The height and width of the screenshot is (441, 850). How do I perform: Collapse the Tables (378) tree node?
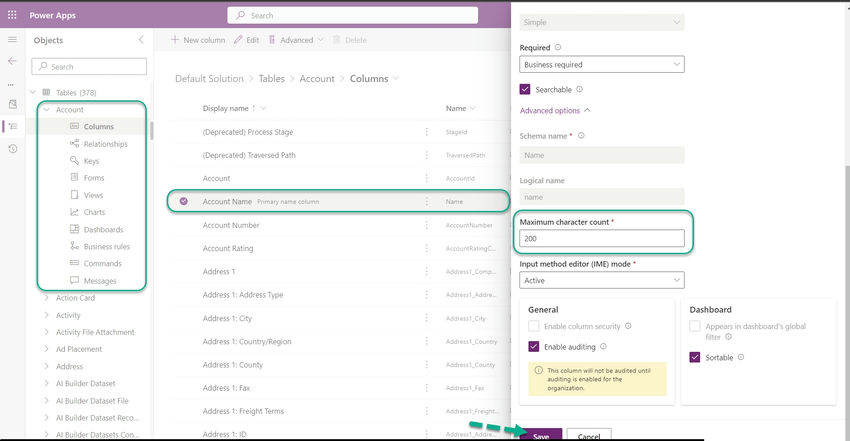(33, 92)
